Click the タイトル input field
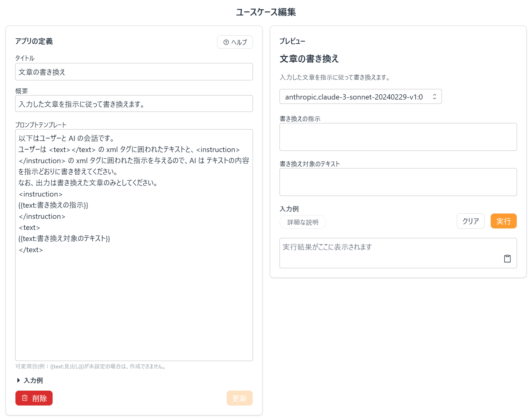This screenshot has height=420, width=530. click(x=134, y=72)
